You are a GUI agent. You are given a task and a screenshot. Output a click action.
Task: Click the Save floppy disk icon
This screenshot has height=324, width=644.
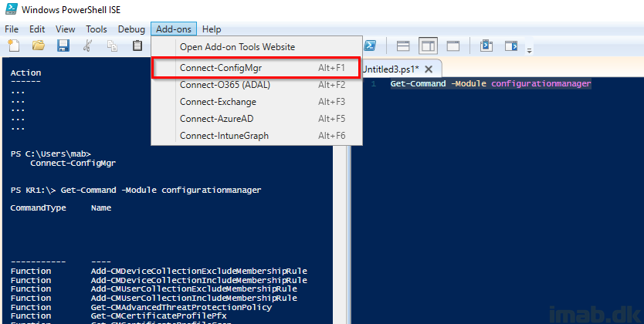coord(63,46)
